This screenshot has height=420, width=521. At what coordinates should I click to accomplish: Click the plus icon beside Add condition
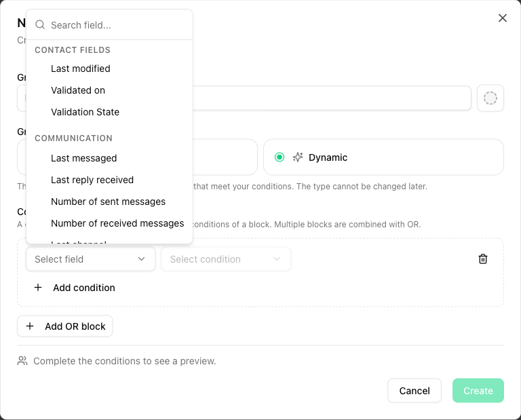click(x=38, y=288)
